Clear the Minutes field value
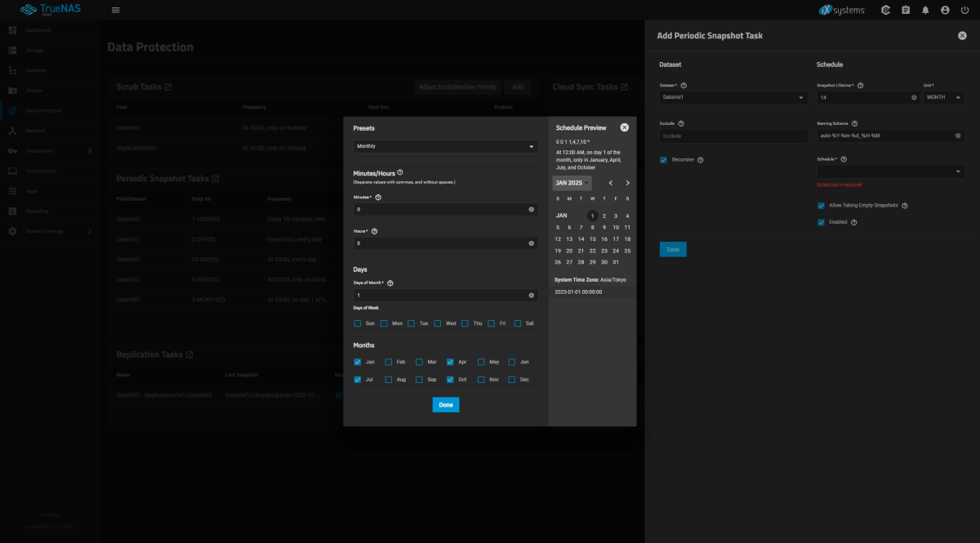Screen dimensions: 980x543 (x=532, y=210)
